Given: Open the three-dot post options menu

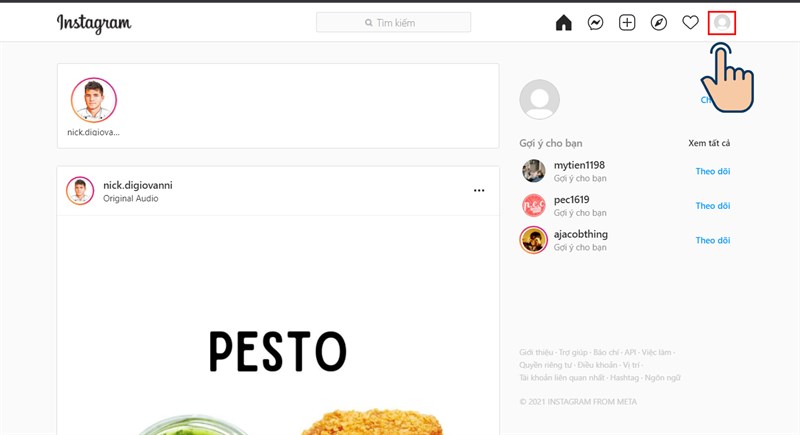Looking at the screenshot, I should pyautogui.click(x=479, y=191).
